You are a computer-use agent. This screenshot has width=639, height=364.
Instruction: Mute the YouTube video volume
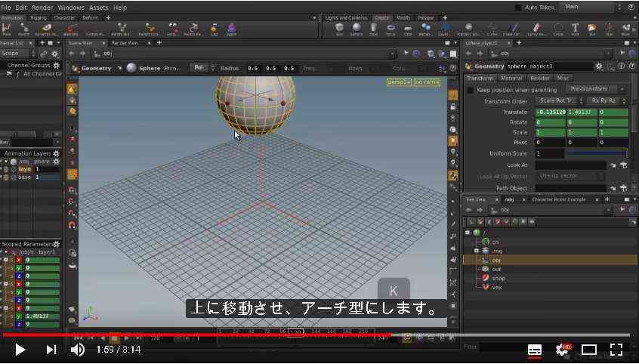(x=78, y=350)
